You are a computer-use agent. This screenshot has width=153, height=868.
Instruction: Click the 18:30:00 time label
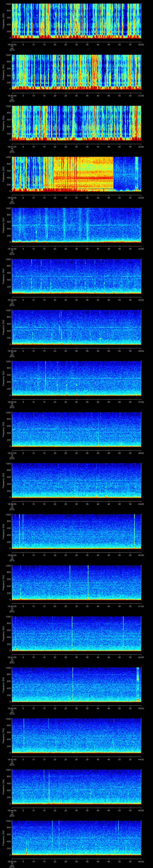tap(12, 96)
